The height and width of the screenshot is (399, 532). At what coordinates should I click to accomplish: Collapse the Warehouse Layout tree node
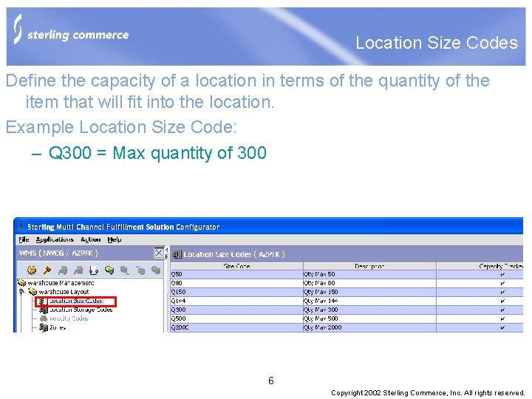point(21,291)
